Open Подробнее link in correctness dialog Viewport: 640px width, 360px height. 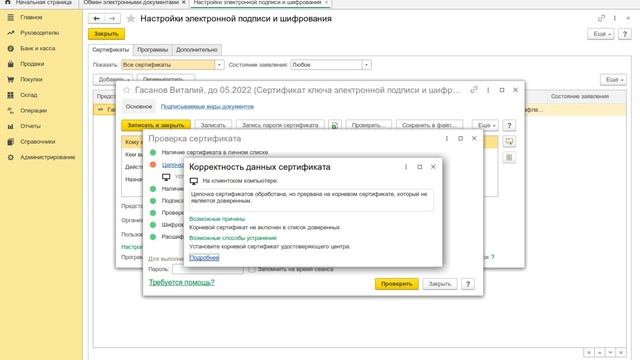click(x=204, y=258)
